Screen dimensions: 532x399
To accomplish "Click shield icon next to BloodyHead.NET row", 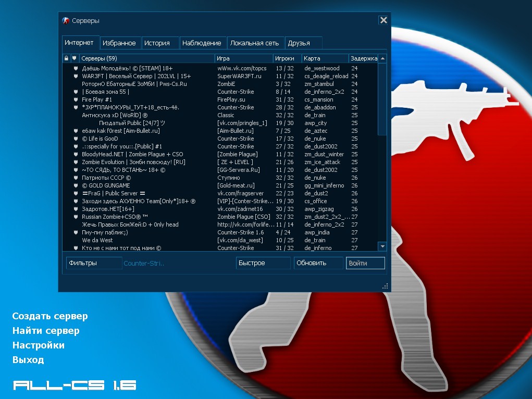I will (x=76, y=154).
